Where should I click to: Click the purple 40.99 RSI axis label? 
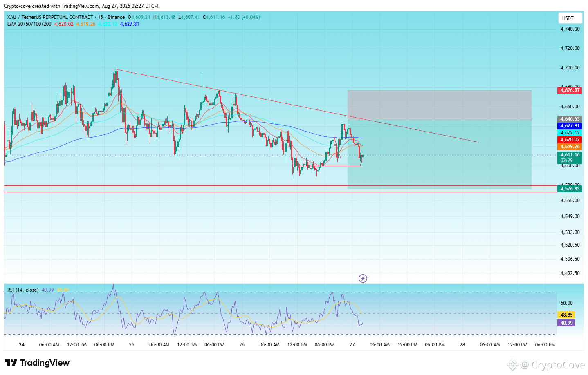click(566, 323)
